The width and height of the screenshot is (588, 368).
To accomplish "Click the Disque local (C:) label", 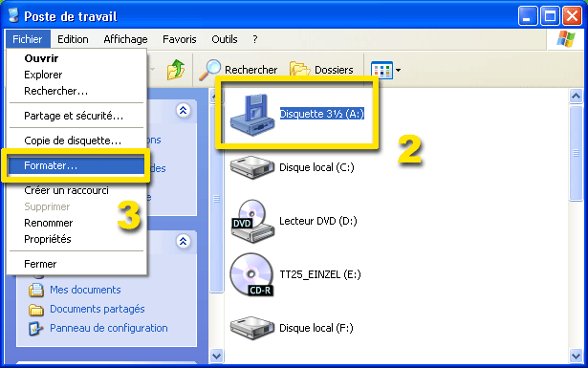I will point(316,167).
